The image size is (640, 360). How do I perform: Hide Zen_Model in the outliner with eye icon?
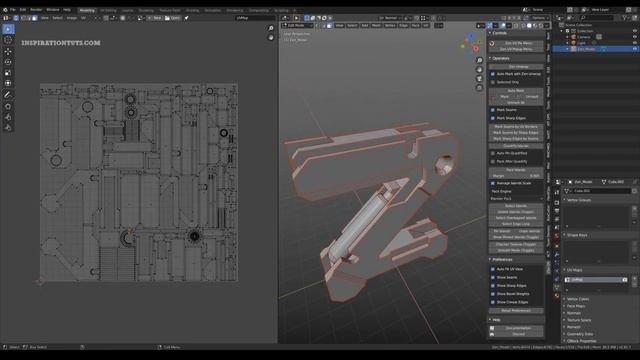634,49
